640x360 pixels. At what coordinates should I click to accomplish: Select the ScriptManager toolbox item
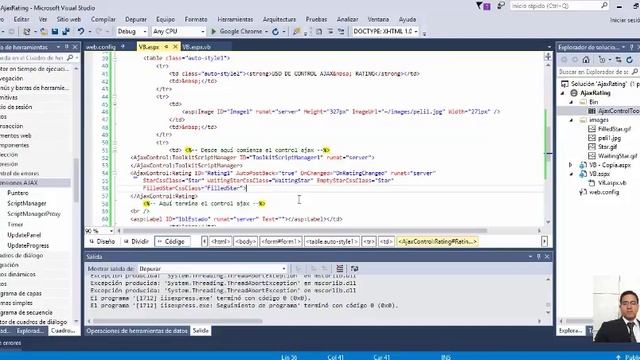pyautogui.click(x=27, y=203)
